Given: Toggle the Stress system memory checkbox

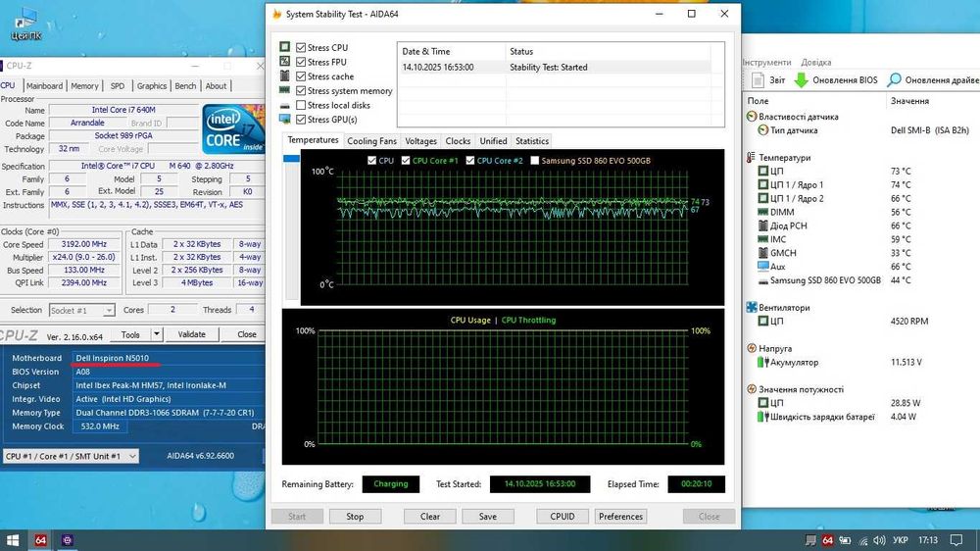Looking at the screenshot, I should (x=301, y=90).
